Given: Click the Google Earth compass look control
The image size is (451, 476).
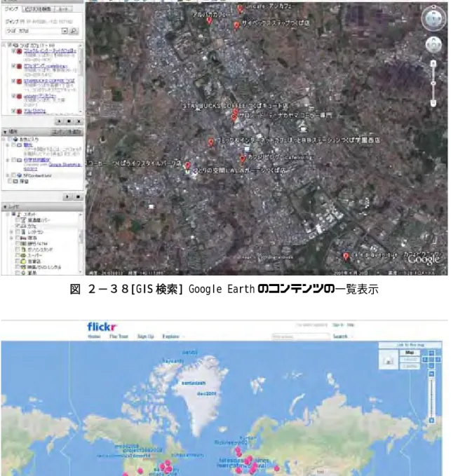Looking at the screenshot, I should (433, 18).
